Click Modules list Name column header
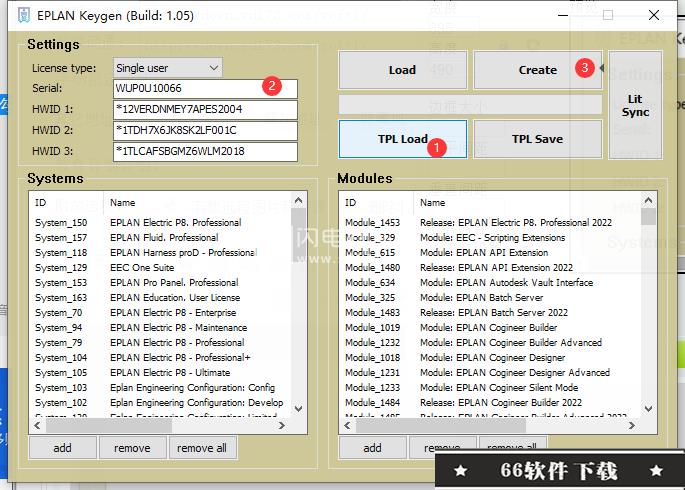685x490 pixels. pyautogui.click(x=527, y=203)
